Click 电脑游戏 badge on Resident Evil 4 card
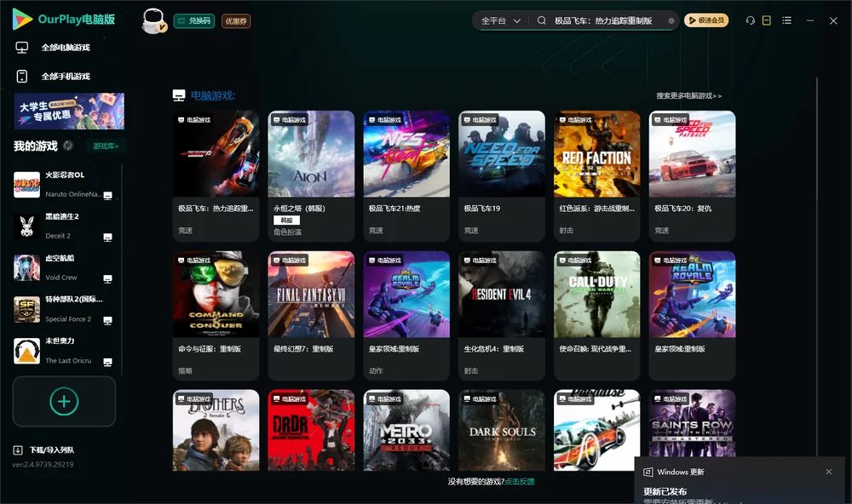 (480, 261)
